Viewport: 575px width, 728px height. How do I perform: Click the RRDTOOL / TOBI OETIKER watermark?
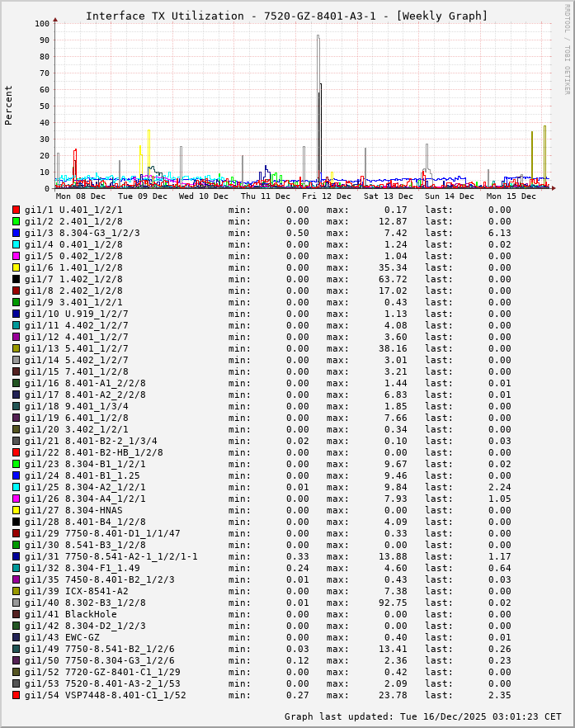click(567, 48)
